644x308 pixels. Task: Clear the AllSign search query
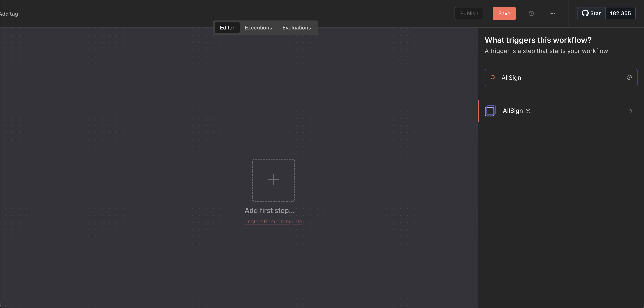[x=629, y=77]
